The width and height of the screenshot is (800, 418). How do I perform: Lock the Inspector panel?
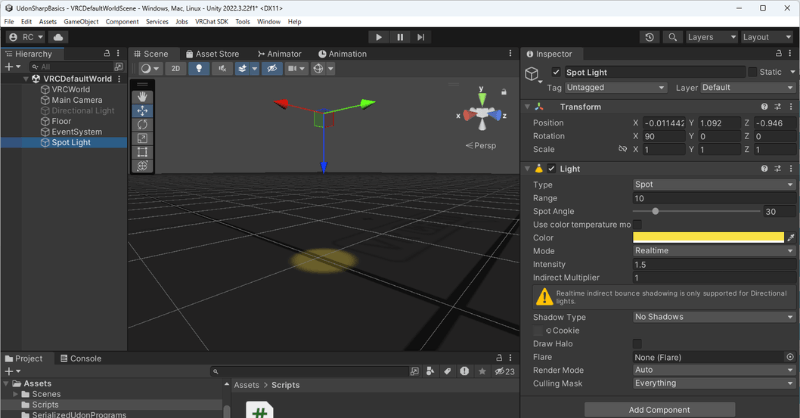pos(779,54)
